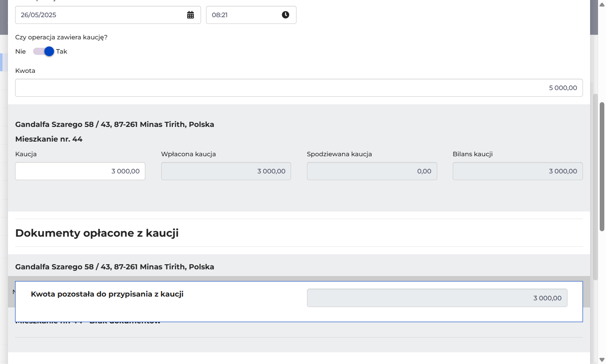Click the 'Bilans kaucji' label
The image size is (606, 364).
click(x=473, y=154)
